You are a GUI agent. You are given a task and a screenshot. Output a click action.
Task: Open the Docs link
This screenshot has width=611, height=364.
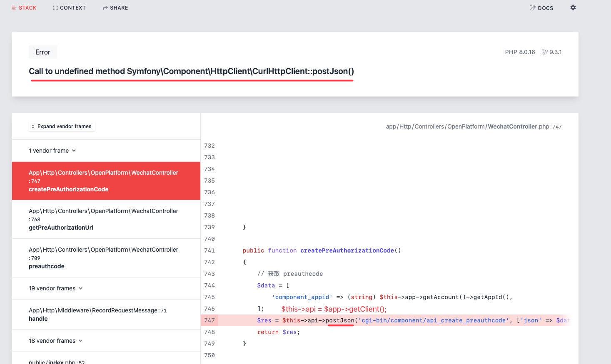coord(541,8)
